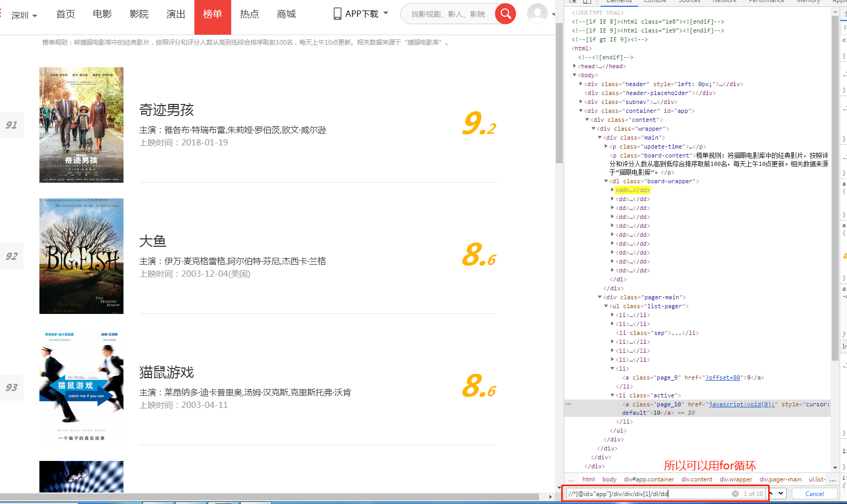Screen dimensions: 847x504
Task: Click the page horizontal scrollbar
Action: (270, 497)
